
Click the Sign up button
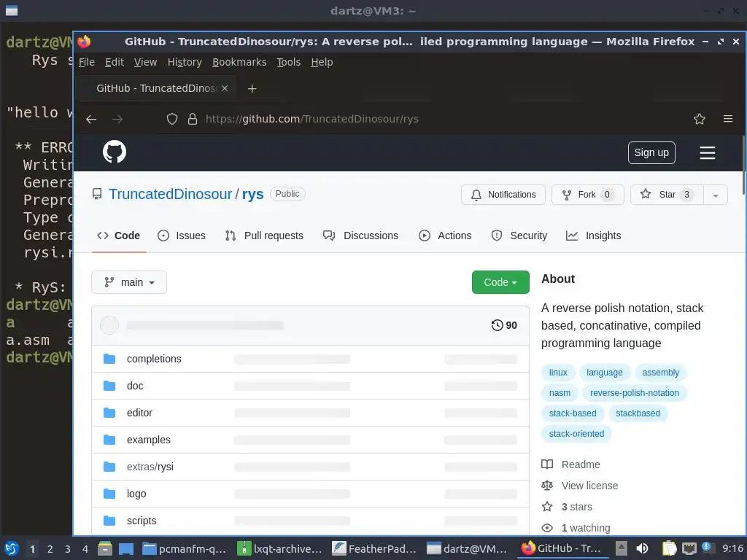pos(651,153)
